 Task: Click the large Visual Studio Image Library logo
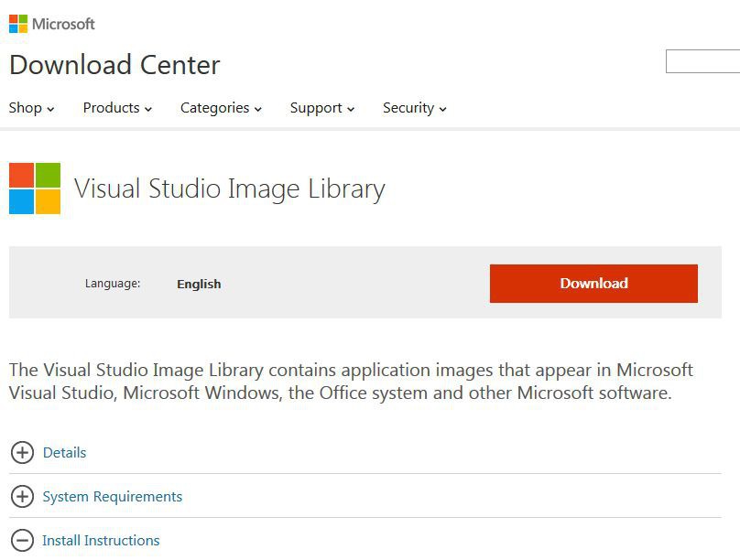coord(35,188)
